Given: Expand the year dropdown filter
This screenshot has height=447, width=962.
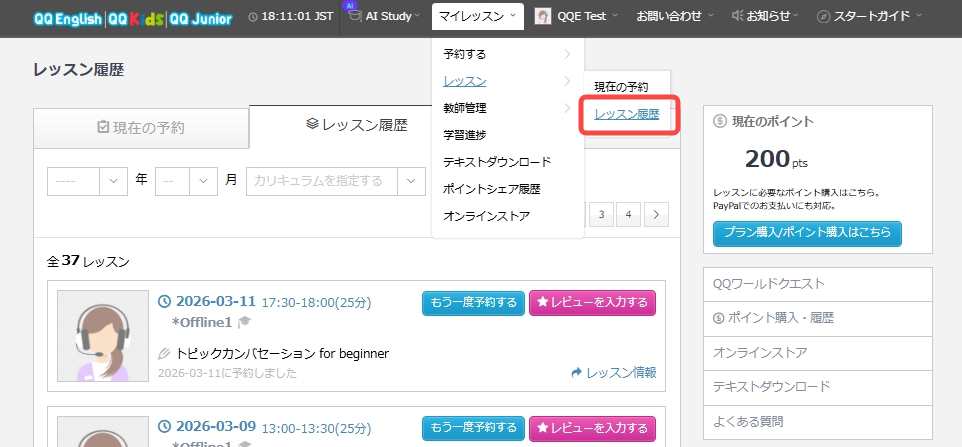Looking at the screenshot, I should tap(88, 180).
